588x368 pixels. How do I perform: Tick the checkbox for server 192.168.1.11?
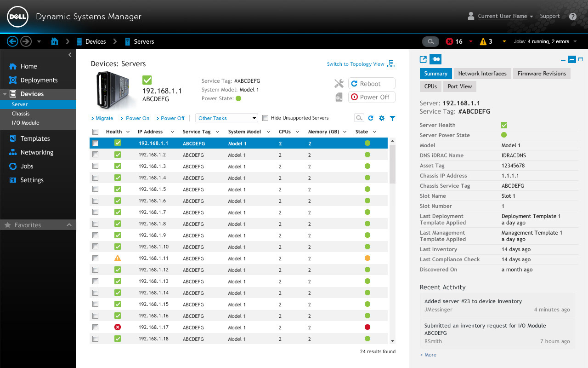point(95,258)
